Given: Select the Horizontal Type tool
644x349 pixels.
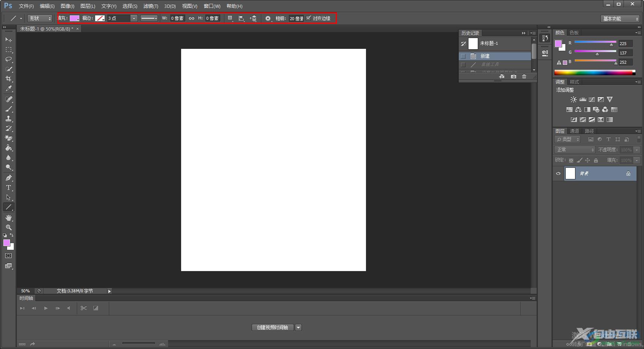Looking at the screenshot, I should pyautogui.click(x=9, y=188).
